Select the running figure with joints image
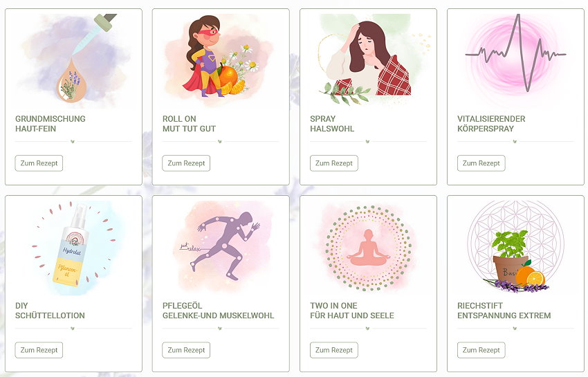 tap(221, 248)
